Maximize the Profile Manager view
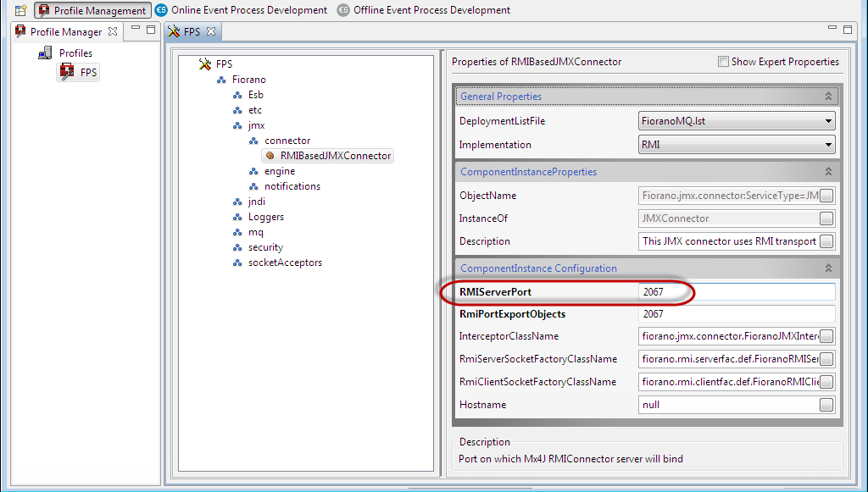This screenshot has width=868, height=492. [151, 30]
